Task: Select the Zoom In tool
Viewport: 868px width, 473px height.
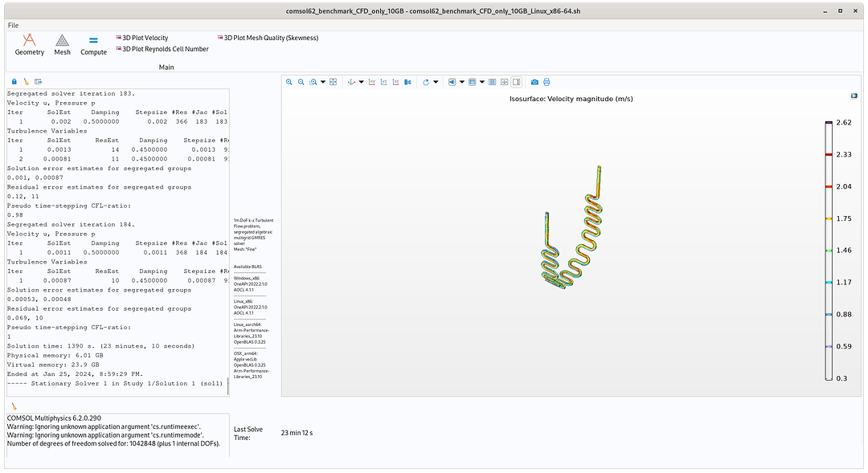Action: click(x=289, y=82)
